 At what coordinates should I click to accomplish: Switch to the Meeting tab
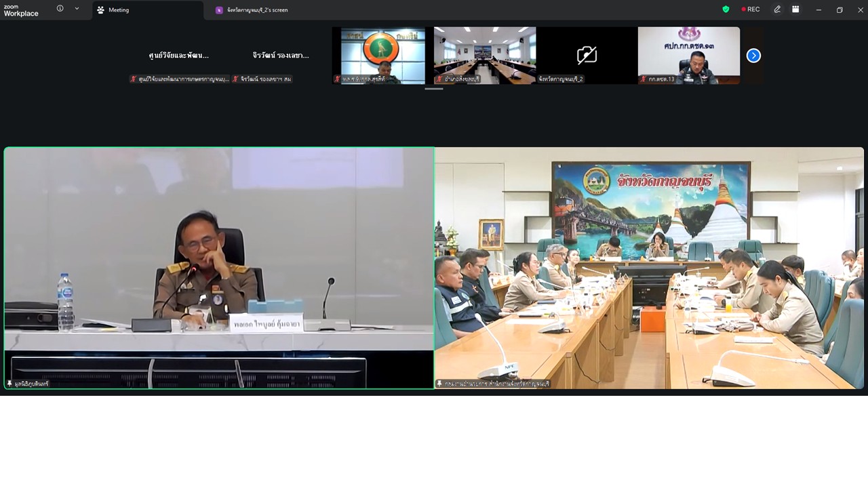[147, 10]
